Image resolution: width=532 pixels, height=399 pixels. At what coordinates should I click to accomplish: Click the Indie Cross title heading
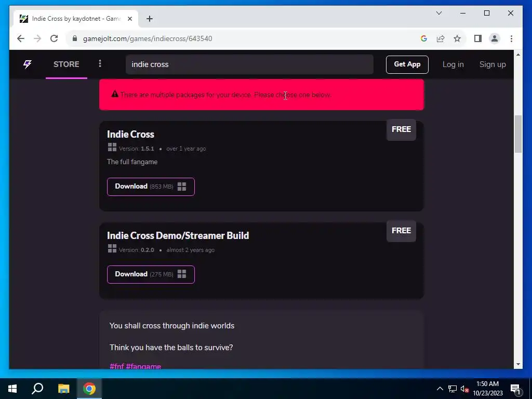[x=130, y=135]
